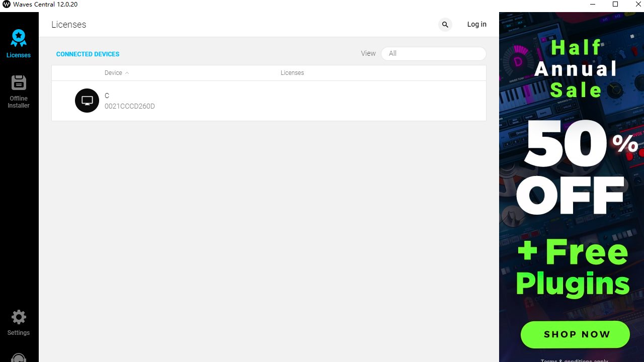
Task: Open the View filter dropdown showing All
Action: click(433, 54)
